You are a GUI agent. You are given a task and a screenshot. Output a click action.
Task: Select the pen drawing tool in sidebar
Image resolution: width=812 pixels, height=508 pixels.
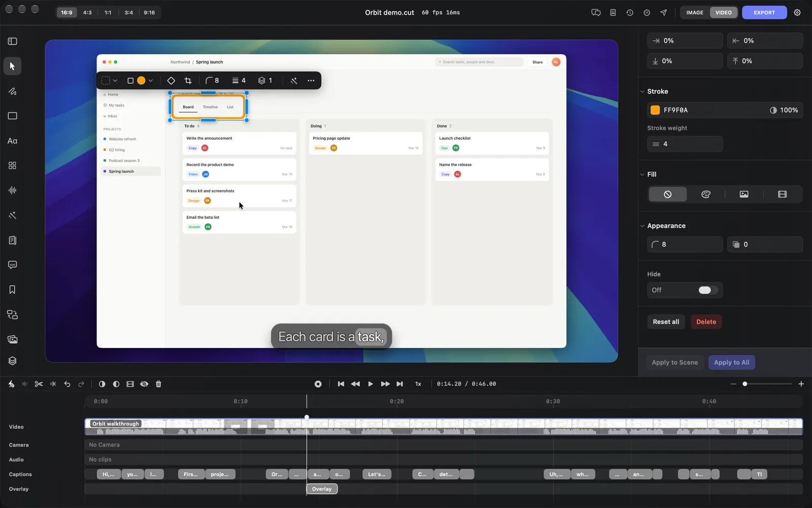pos(12,91)
